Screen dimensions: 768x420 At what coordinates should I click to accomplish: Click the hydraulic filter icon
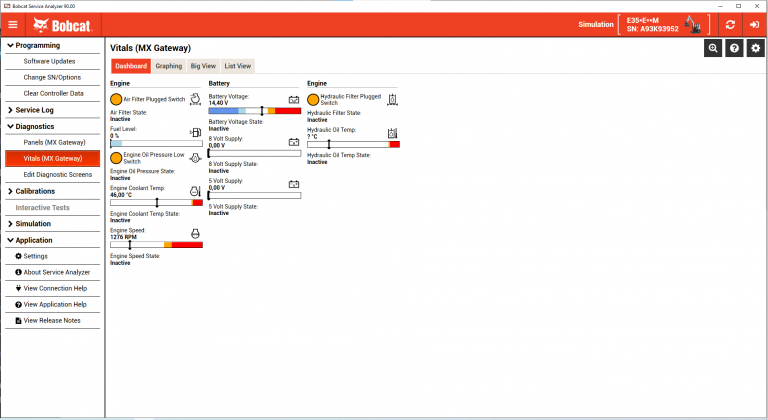392,99
